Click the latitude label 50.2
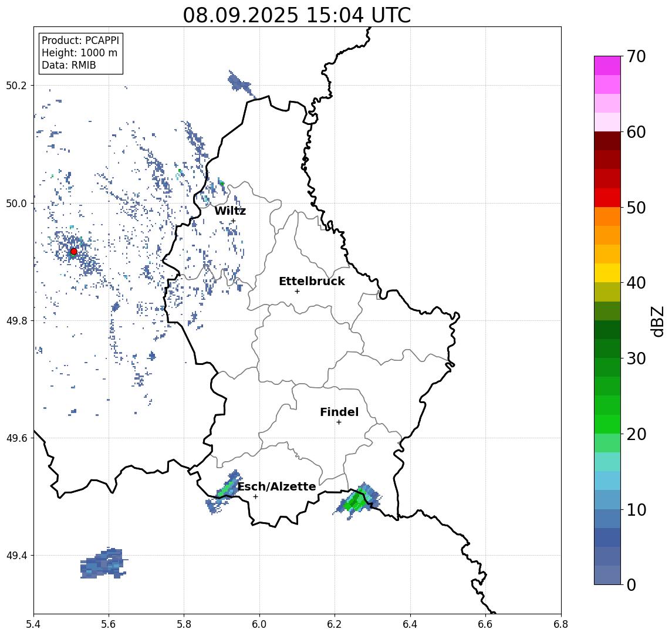672x636 pixels. point(16,85)
